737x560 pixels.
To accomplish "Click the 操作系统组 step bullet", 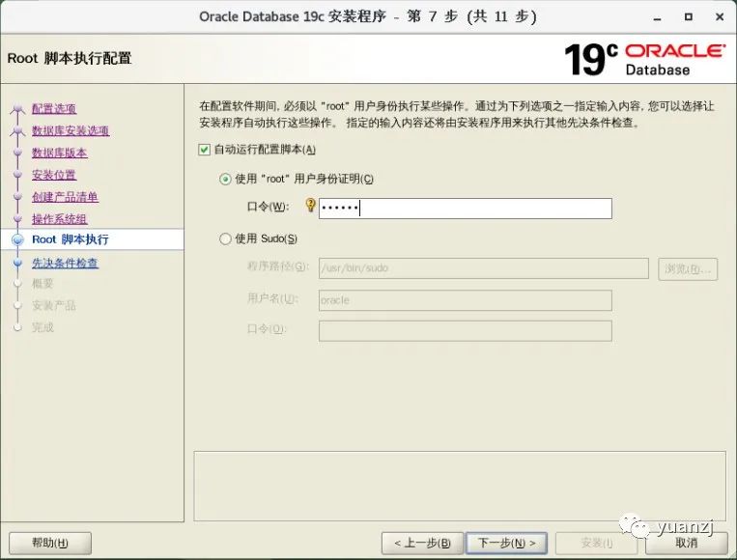I will pos(17,219).
